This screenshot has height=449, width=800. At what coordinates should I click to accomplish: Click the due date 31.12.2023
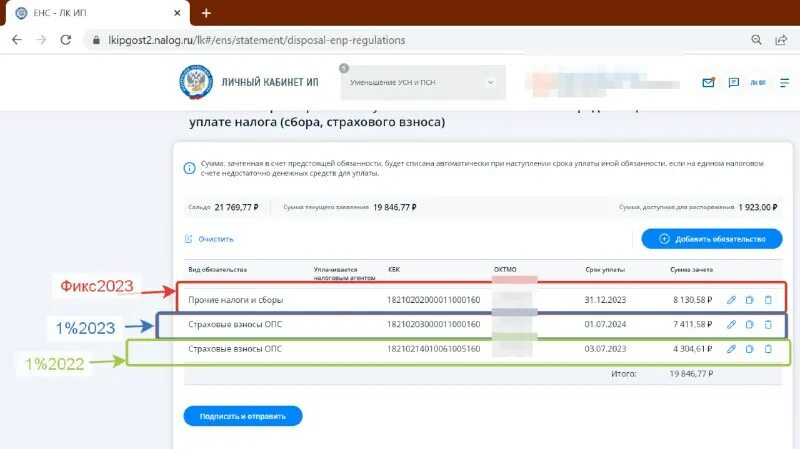[605, 300]
